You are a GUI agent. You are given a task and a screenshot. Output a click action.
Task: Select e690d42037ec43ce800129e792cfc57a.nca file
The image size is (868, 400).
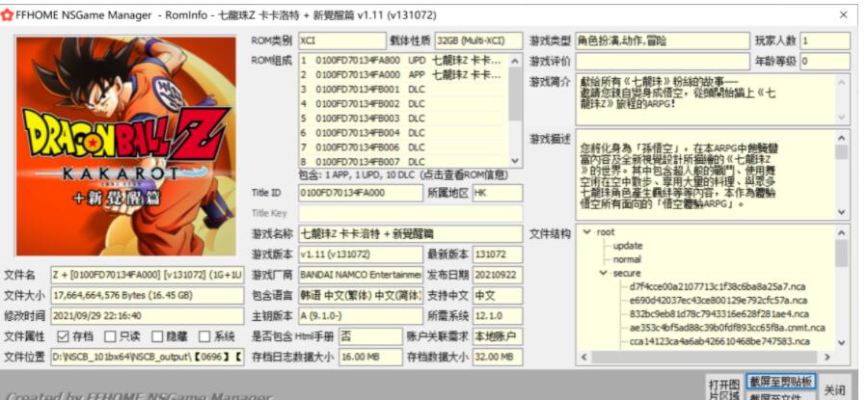pos(718,301)
